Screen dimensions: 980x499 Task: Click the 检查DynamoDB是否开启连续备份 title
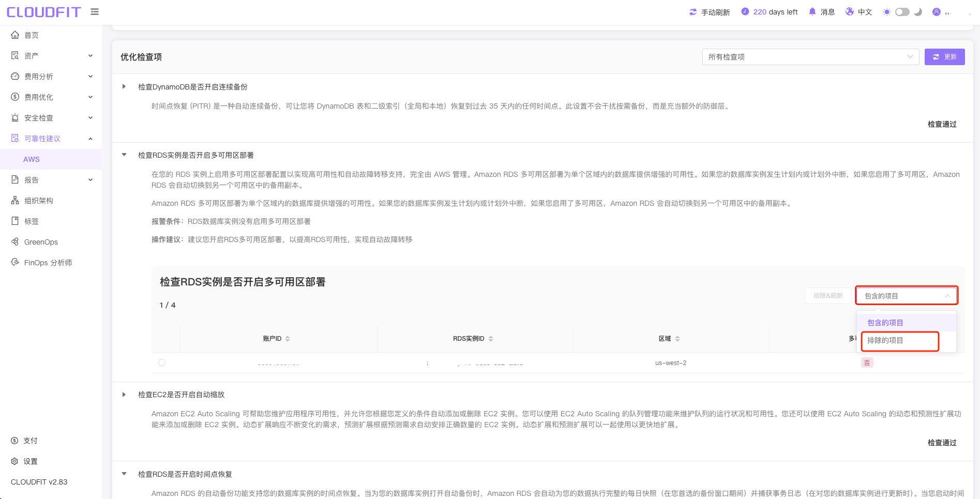[x=193, y=87]
